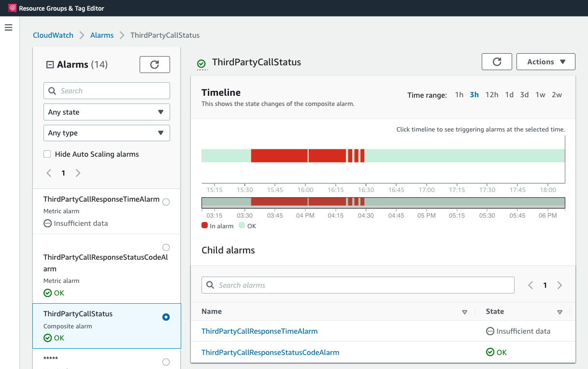The width and height of the screenshot is (588, 369).
Task: Click the timeline range selector overview bar
Action: coord(383,203)
